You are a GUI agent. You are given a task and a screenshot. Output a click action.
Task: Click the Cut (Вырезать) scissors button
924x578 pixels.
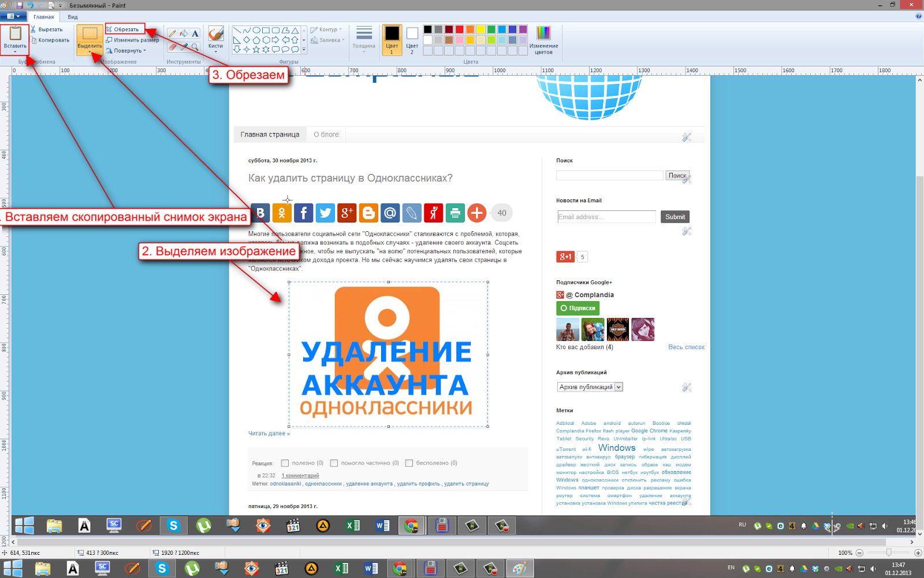pyautogui.click(x=46, y=29)
